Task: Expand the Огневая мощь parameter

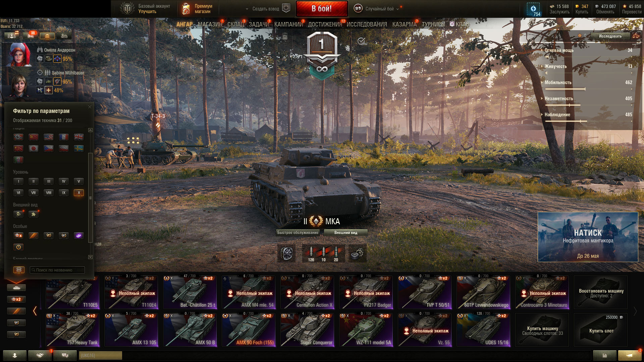Action: (x=559, y=50)
